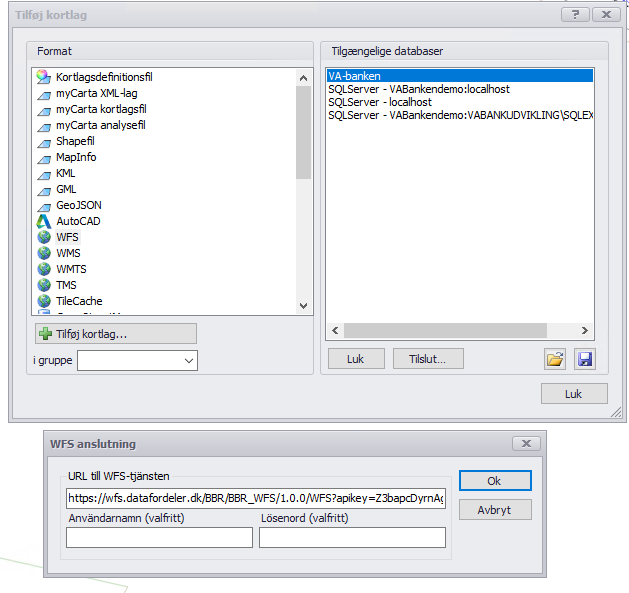This screenshot has width=629, height=593.
Task: Click the WFS globe icon
Action: [x=43, y=237]
